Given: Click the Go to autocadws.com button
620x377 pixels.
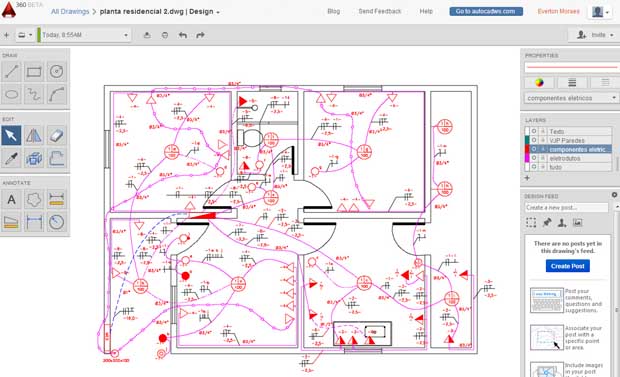Looking at the screenshot, I should click(486, 11).
